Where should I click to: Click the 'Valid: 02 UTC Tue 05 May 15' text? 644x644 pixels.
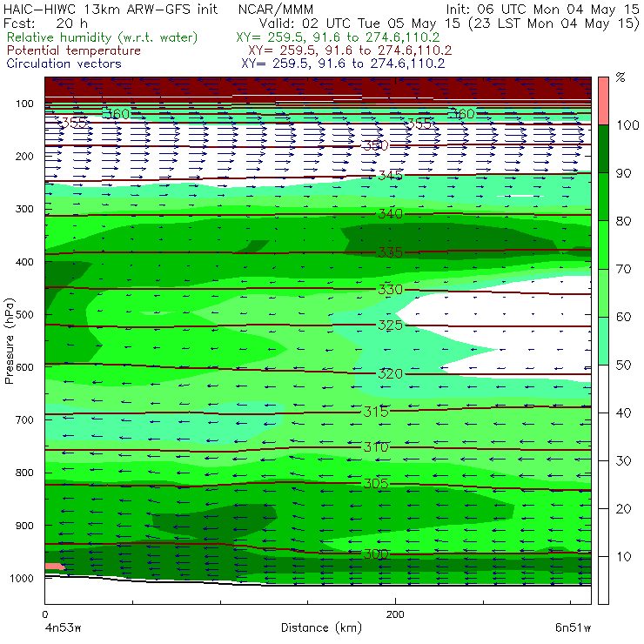pyautogui.click(x=359, y=23)
